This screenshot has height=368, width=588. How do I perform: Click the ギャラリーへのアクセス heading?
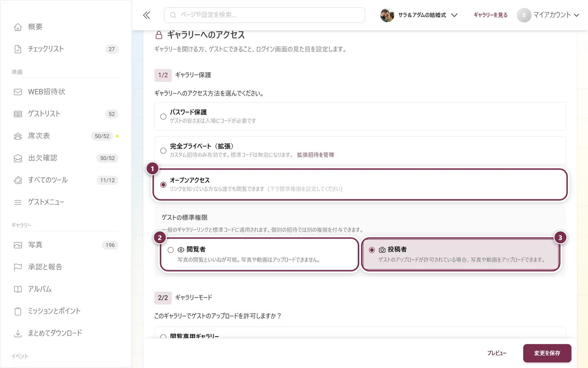(x=206, y=35)
